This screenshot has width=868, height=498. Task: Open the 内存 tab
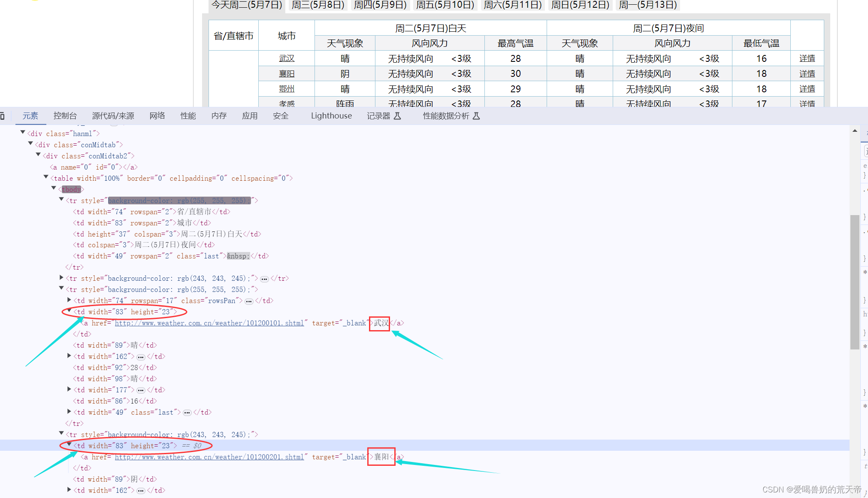pyautogui.click(x=219, y=116)
